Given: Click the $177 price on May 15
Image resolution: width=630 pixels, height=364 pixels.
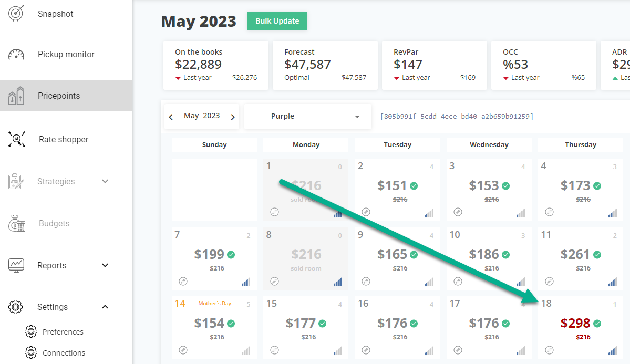Looking at the screenshot, I should tap(301, 323).
